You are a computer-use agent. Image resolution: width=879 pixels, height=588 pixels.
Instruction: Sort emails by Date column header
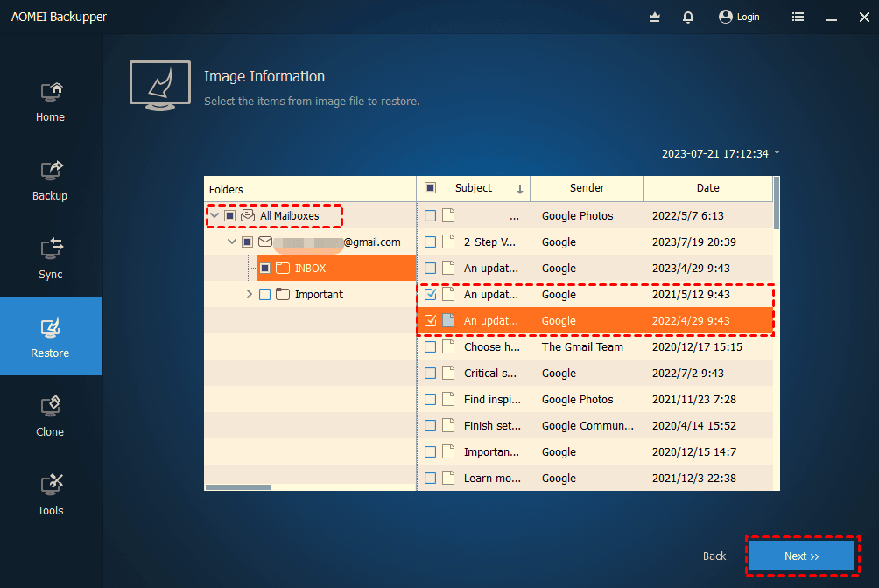pos(707,188)
